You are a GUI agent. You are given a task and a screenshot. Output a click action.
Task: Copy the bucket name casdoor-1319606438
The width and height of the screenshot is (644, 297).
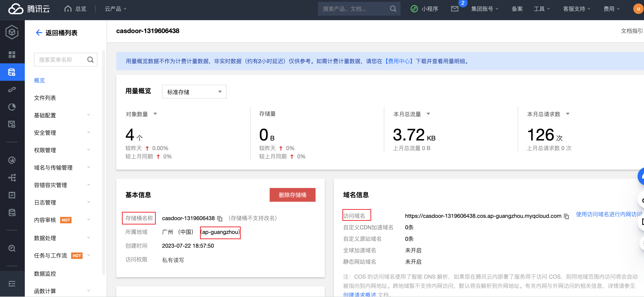[220, 218]
